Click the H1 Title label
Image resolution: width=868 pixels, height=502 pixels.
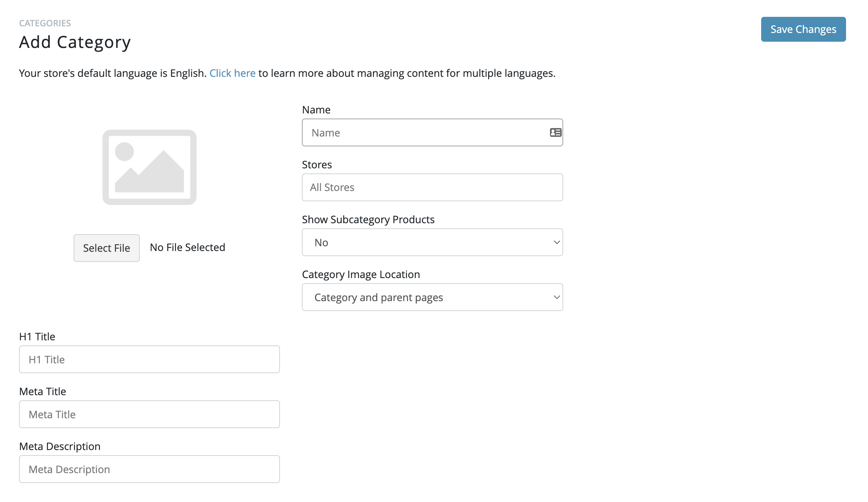tap(37, 337)
